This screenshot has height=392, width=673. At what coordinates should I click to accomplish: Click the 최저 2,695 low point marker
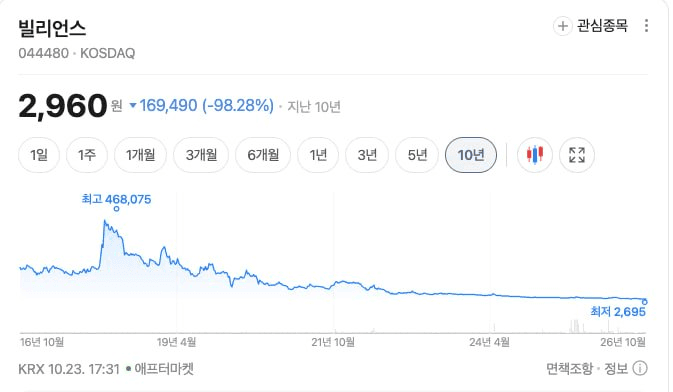click(644, 302)
